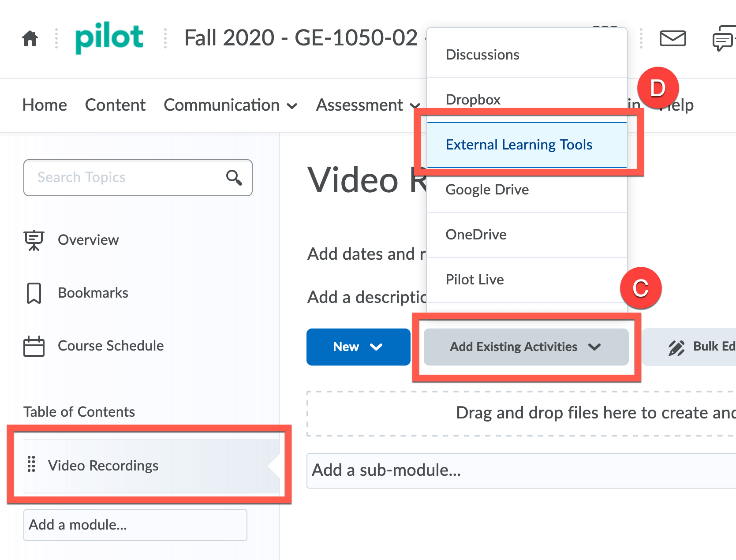Choose Google Drive in the menu
The width and height of the screenshot is (736, 560).
(487, 190)
